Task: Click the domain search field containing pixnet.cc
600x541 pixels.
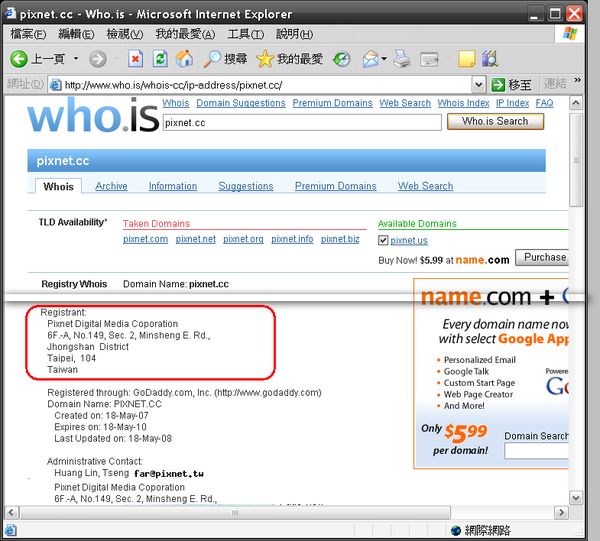Action: (x=302, y=122)
